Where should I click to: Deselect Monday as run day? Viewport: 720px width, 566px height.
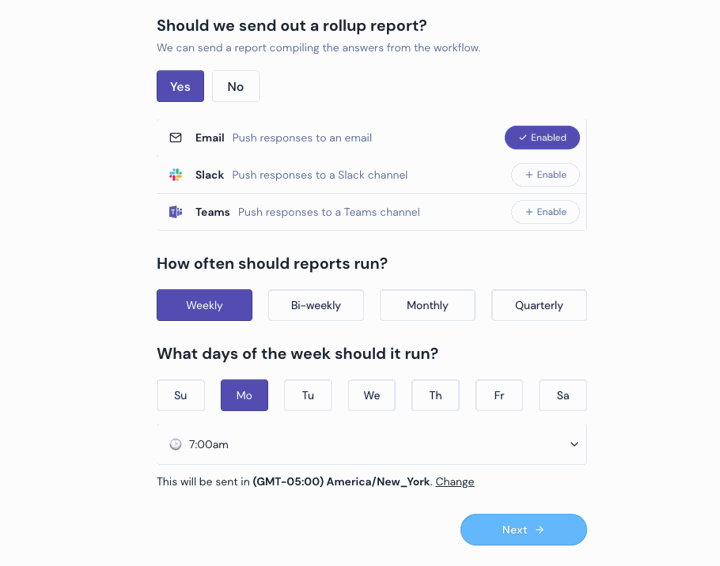click(244, 395)
